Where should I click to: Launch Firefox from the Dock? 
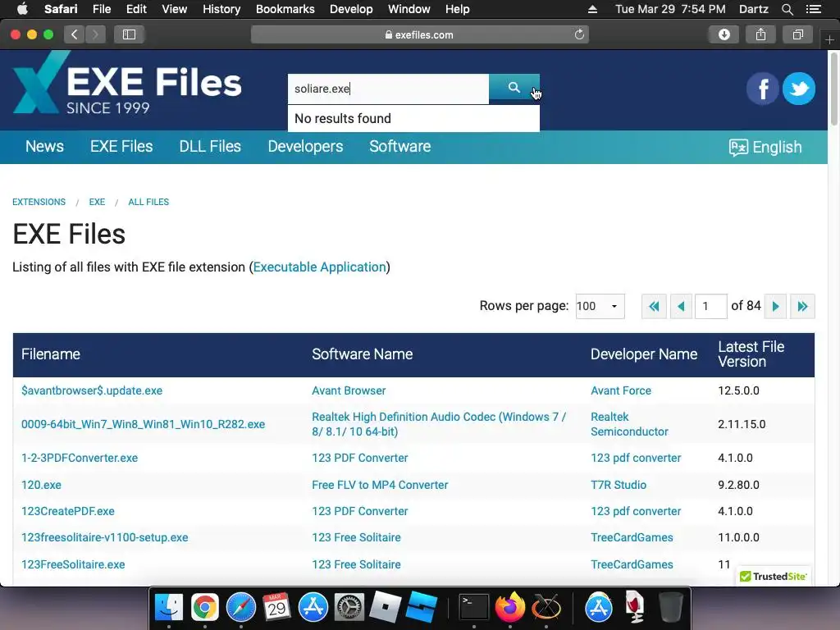(x=510, y=608)
